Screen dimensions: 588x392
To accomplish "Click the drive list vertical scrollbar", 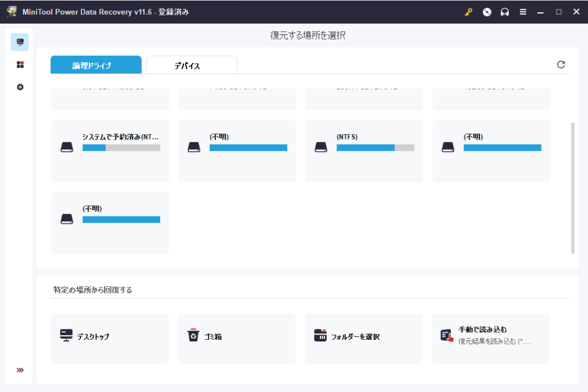I will [x=572, y=187].
